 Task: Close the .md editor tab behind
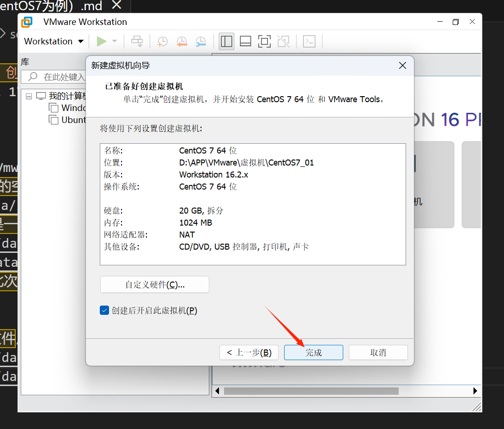click(116, 5)
